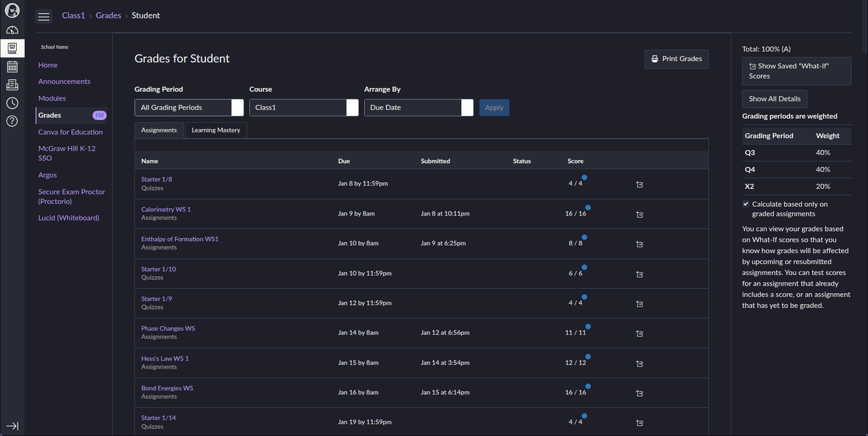Open the account profile avatar
This screenshot has height=436, width=868.
point(12,11)
